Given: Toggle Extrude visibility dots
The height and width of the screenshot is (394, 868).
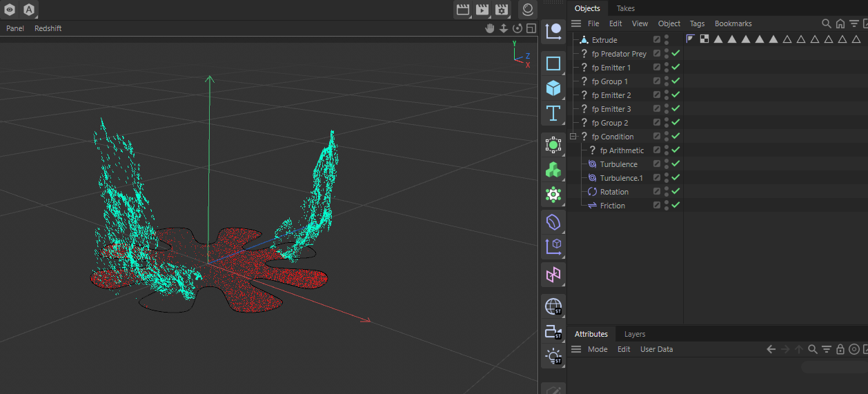Looking at the screenshot, I should pos(667,40).
